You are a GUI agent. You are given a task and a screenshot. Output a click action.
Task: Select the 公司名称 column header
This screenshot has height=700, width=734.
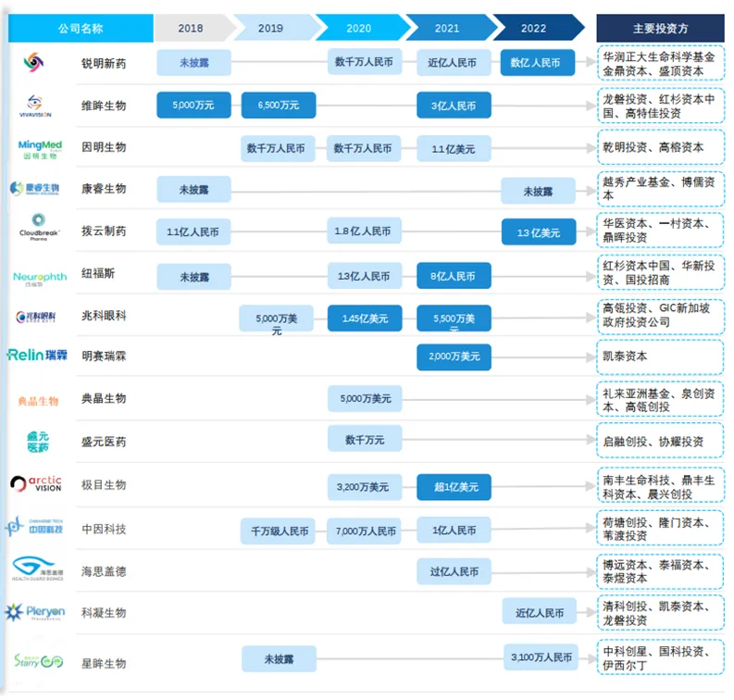tap(81, 28)
